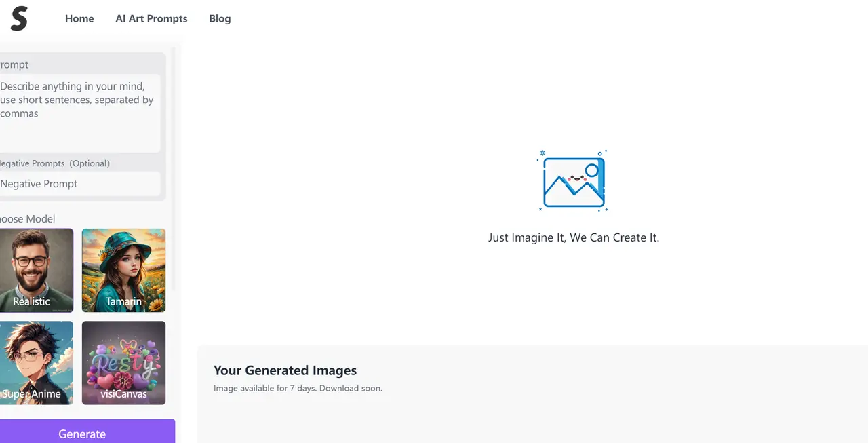Click the 'Just Imagine It' tagline
The image size is (868, 443).
pos(574,237)
